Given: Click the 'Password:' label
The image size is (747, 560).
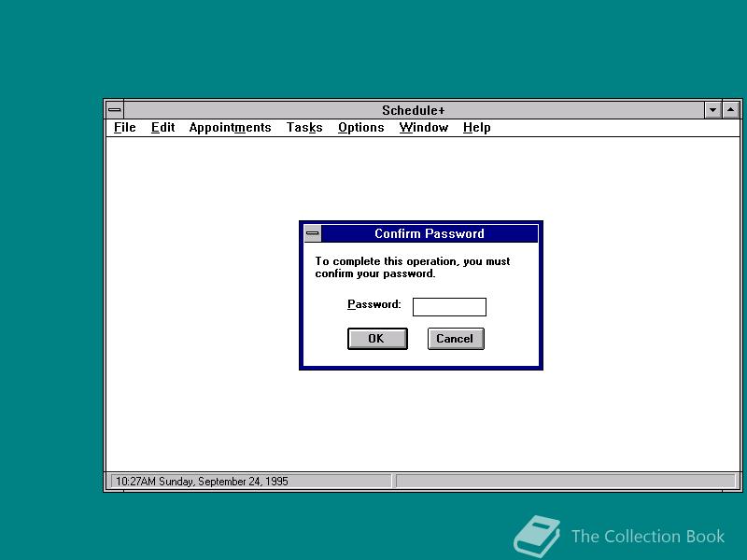Looking at the screenshot, I should (x=374, y=304).
